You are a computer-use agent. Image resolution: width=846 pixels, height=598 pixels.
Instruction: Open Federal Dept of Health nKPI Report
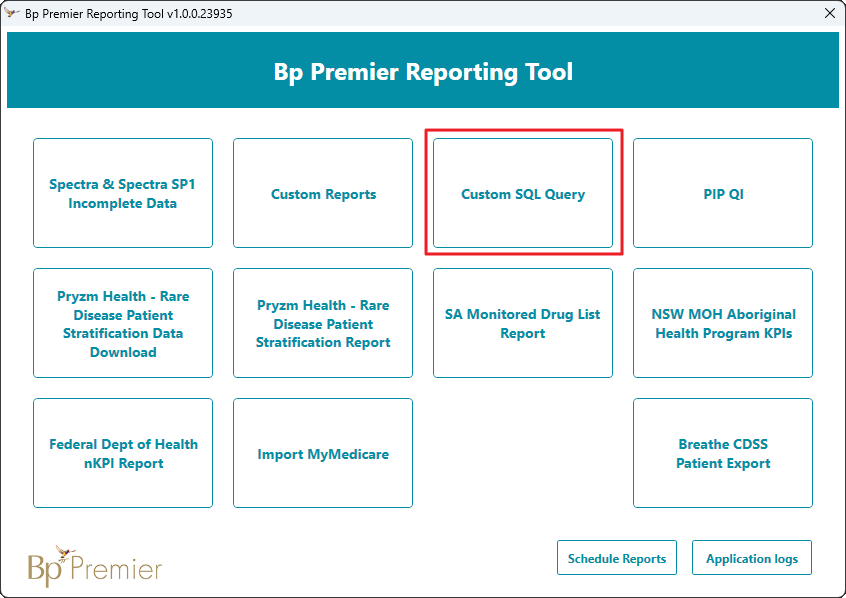coord(123,453)
